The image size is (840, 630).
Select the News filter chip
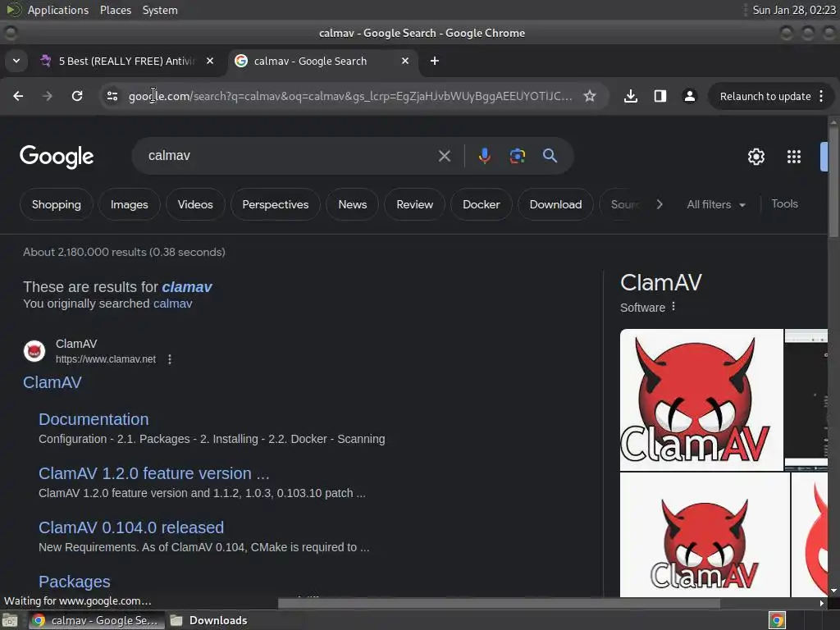click(x=353, y=204)
